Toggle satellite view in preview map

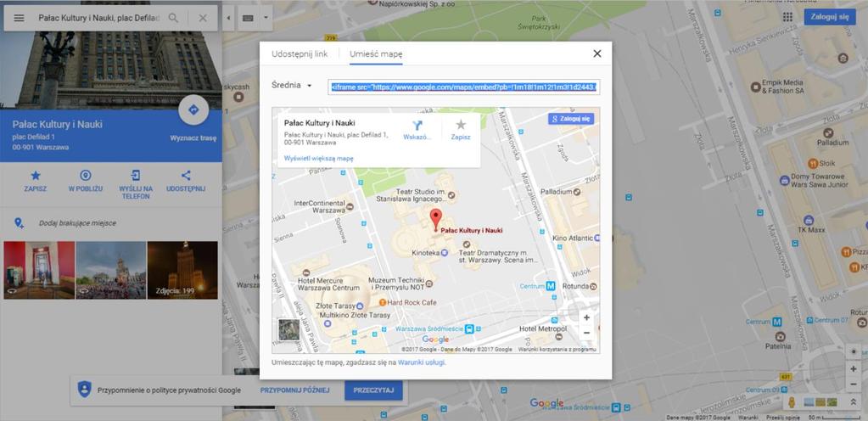288,329
